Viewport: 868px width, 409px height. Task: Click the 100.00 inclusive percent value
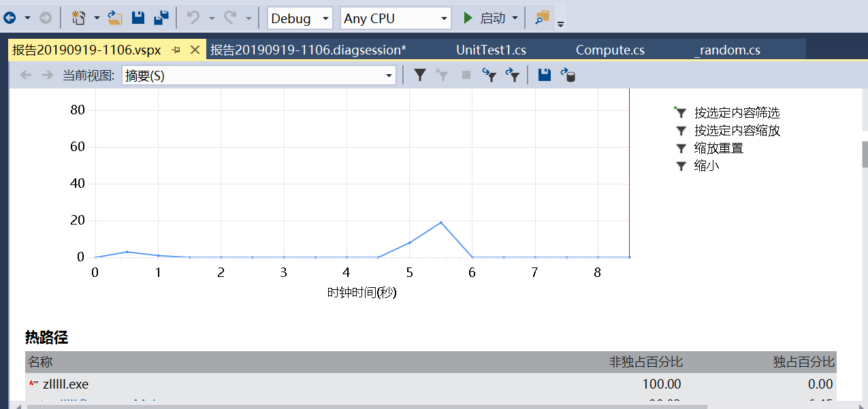coord(661,385)
